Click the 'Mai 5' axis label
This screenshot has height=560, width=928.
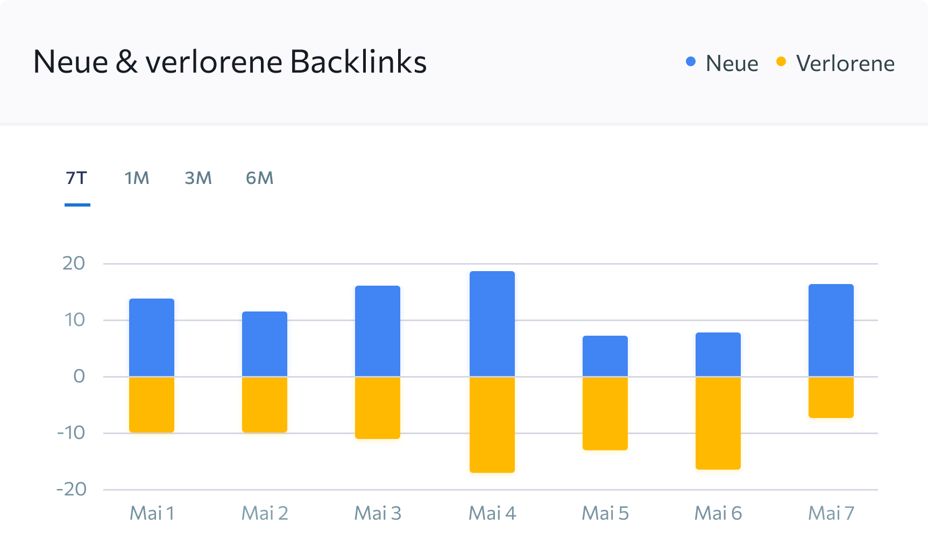[605, 513]
